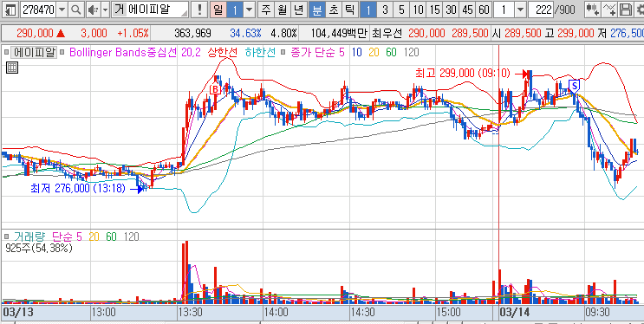The image size is (644, 324).
Task: Click the 최우선 label in quote bar
Action: pyautogui.click(x=387, y=33)
